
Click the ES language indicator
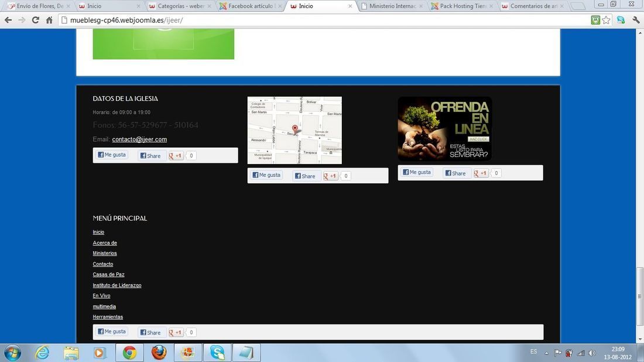click(x=533, y=351)
